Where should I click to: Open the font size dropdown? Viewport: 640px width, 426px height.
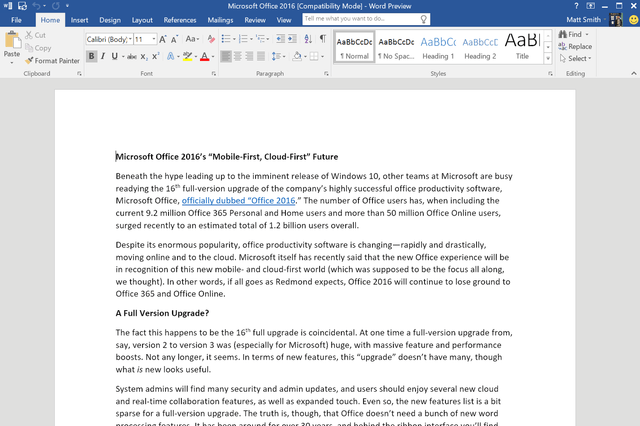pyautogui.click(x=154, y=39)
